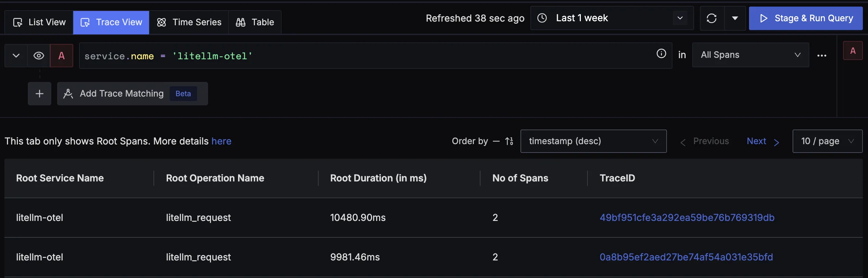Image resolution: width=868 pixels, height=278 pixels.
Task: Open the auto-refresh interval dropdown arrow
Action: click(735, 18)
